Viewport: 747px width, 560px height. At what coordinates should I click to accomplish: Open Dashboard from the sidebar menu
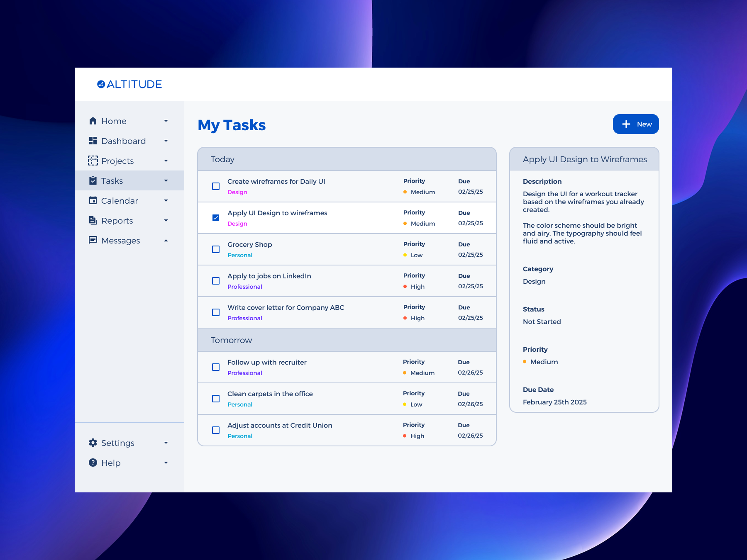pyautogui.click(x=123, y=141)
